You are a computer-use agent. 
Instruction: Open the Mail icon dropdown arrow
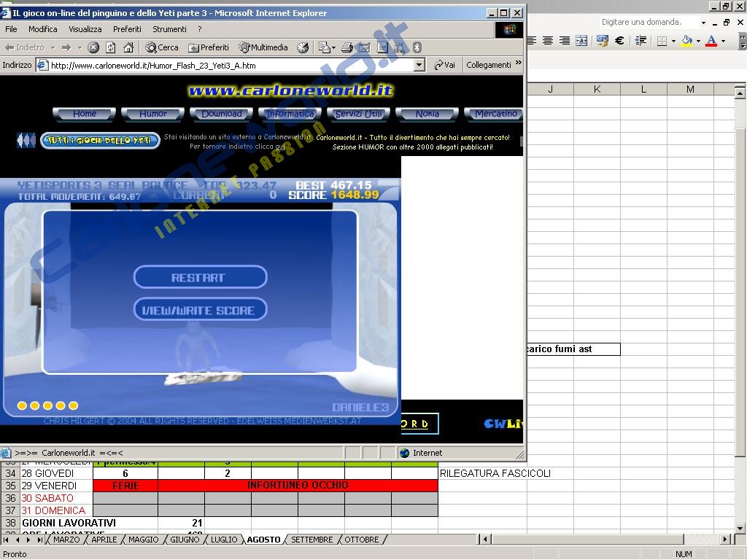[333, 47]
